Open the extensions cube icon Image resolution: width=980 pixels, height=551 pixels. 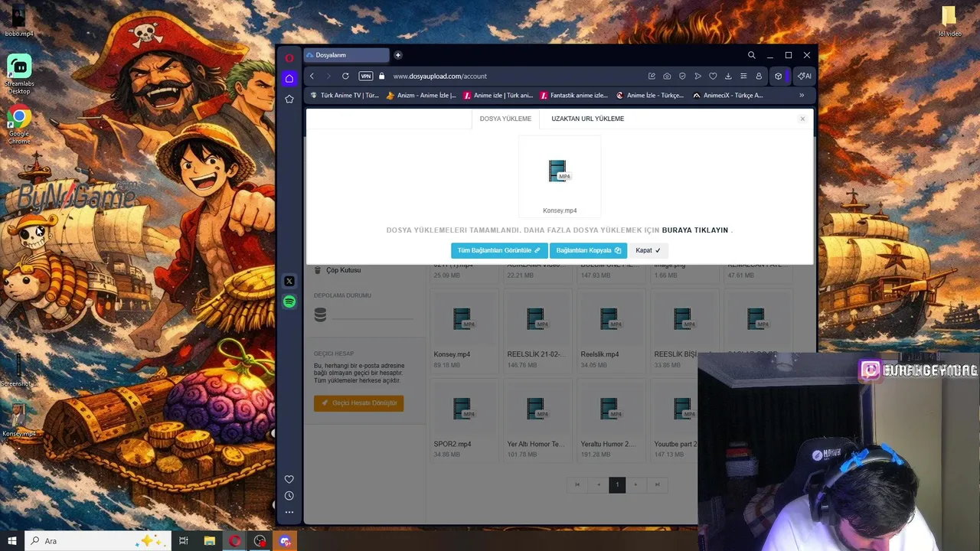779,76
